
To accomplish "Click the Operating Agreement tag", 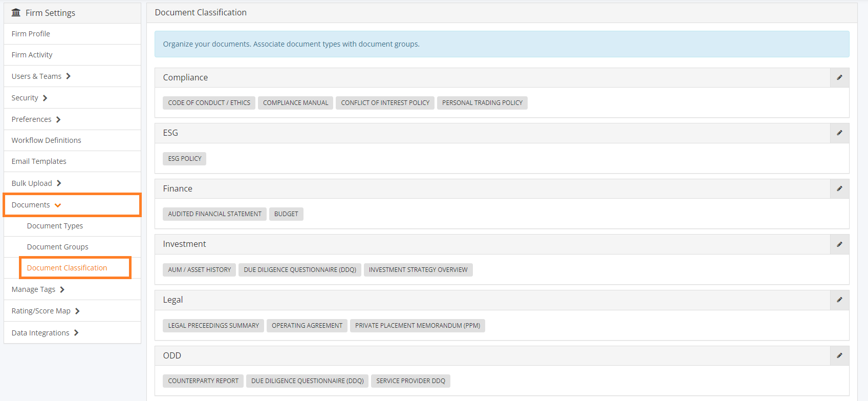I will tap(307, 326).
